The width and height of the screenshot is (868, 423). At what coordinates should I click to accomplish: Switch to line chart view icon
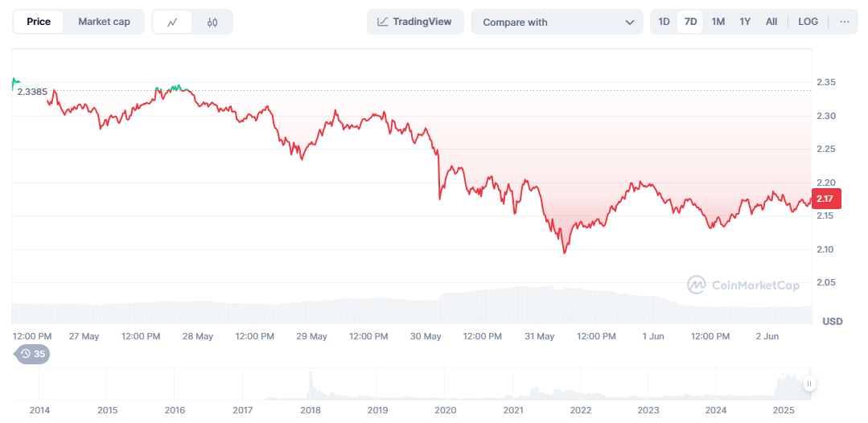click(x=172, y=23)
